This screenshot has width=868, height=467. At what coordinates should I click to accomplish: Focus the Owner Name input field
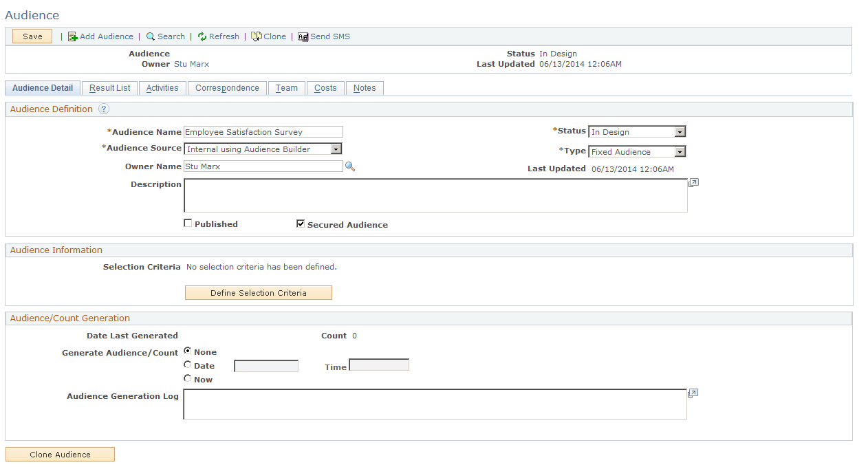click(x=263, y=166)
